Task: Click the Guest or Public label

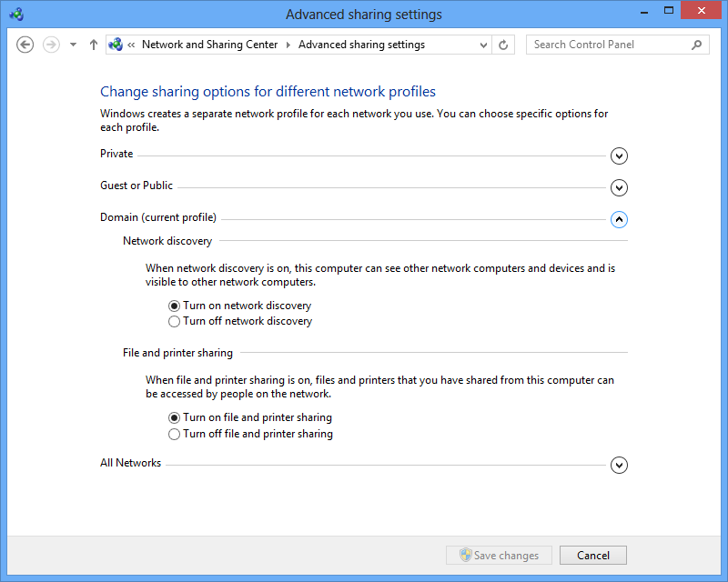Action: click(x=136, y=186)
